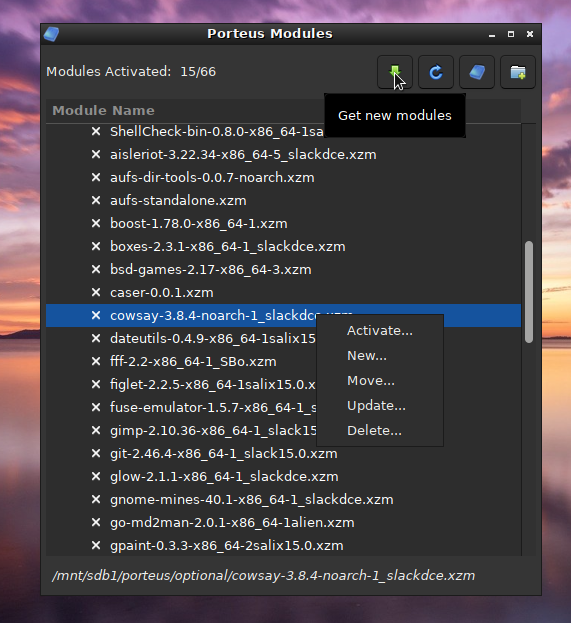Screen dimensions: 571x623
Task: Select fuse-emulator-1.5.7-x86_64 module name
Action: tap(213, 408)
